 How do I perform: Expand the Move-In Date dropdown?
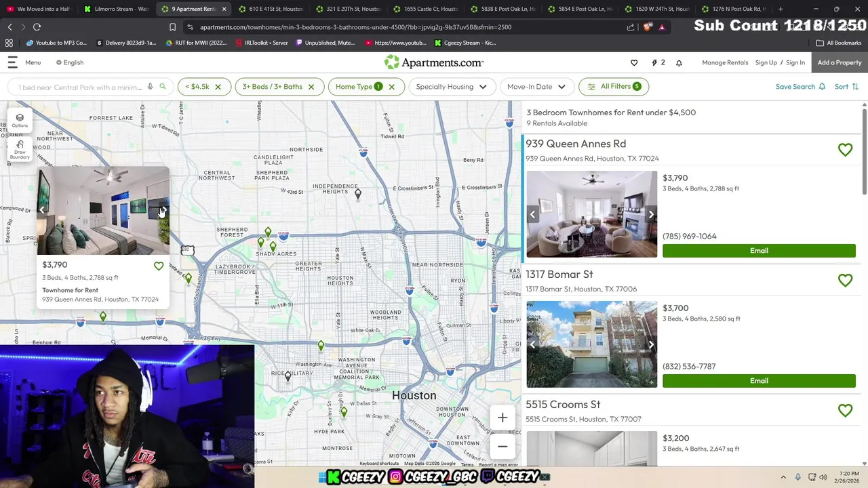(536, 87)
